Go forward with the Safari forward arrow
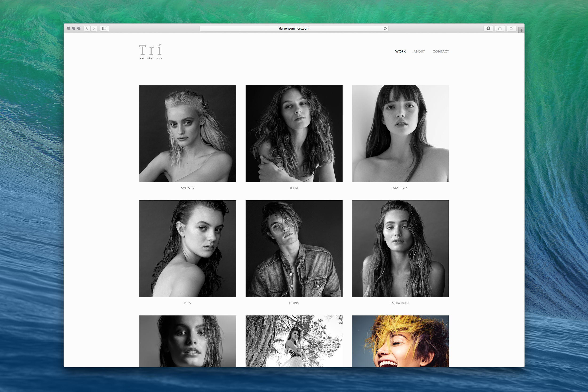This screenshot has height=392, width=588. pos(94,28)
